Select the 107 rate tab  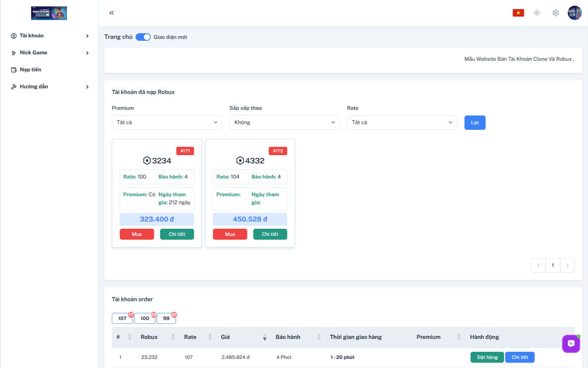point(122,318)
